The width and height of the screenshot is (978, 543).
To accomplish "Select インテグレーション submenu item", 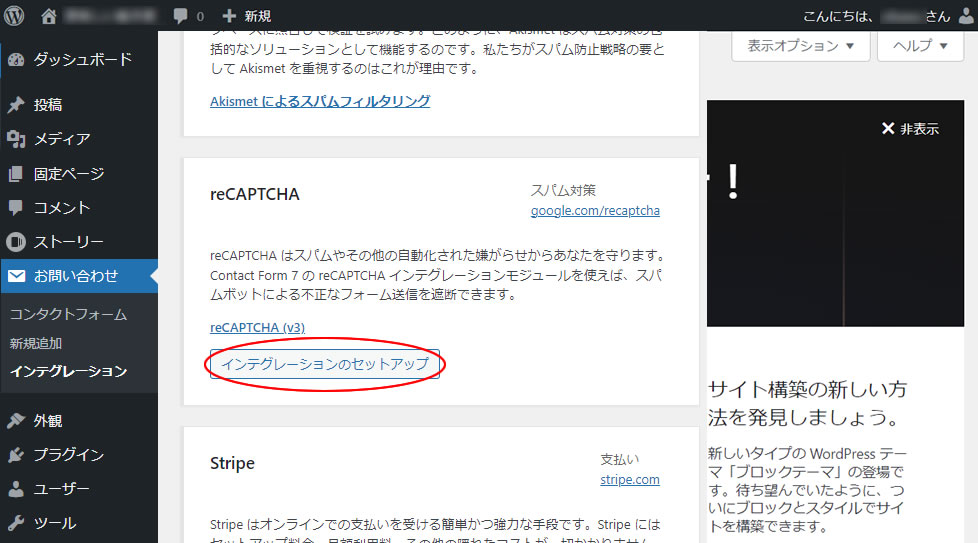I will tap(69, 372).
